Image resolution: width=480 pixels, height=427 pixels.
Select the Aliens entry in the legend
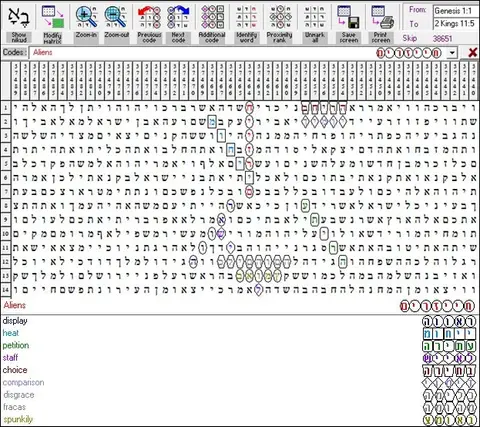tap(15, 305)
